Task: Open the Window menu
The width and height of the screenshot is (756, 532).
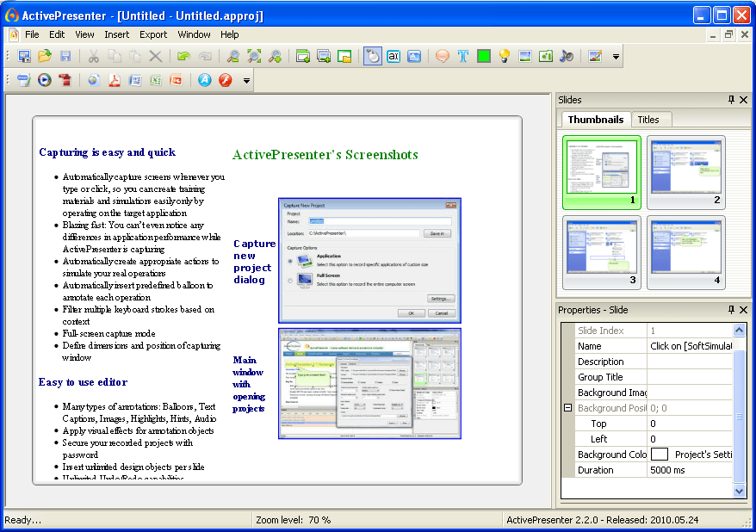Action: click(194, 34)
